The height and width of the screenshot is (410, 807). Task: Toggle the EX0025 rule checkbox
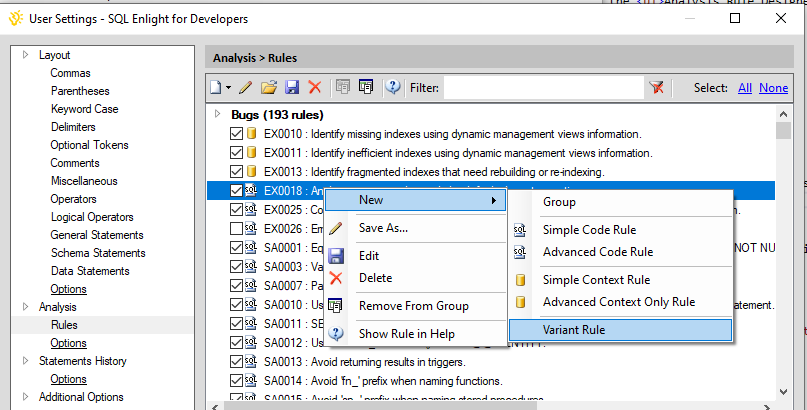tap(236, 209)
